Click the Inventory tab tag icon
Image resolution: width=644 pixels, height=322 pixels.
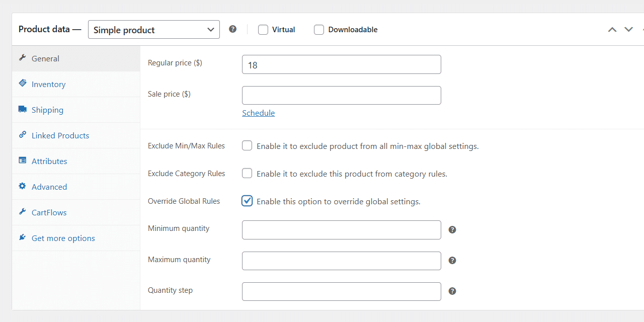22,83
